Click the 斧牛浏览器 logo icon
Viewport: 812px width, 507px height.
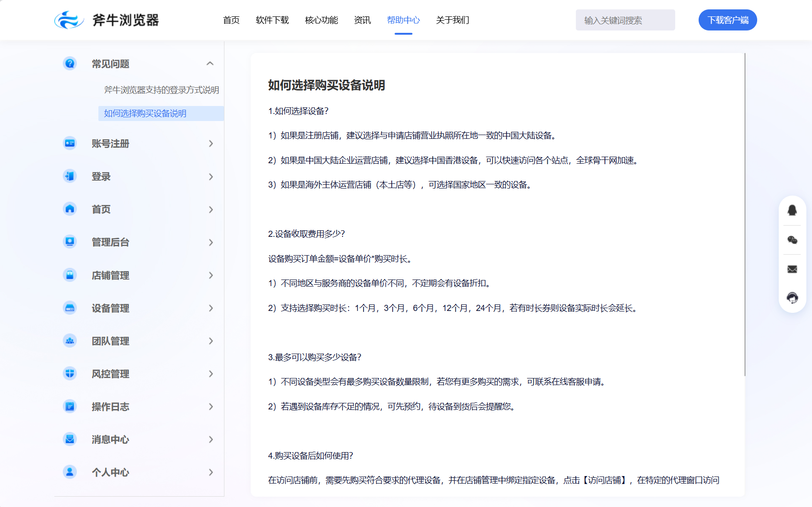click(68, 20)
